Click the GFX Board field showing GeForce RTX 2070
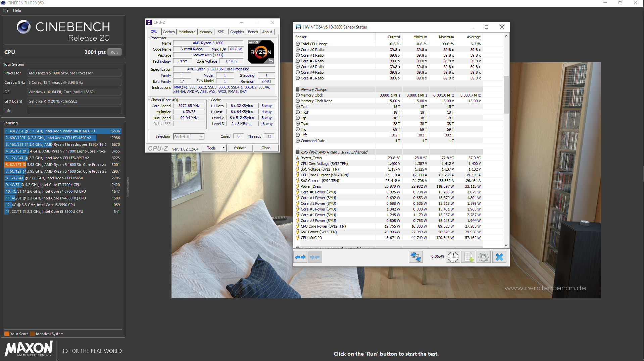The width and height of the screenshot is (644, 361). (x=74, y=101)
